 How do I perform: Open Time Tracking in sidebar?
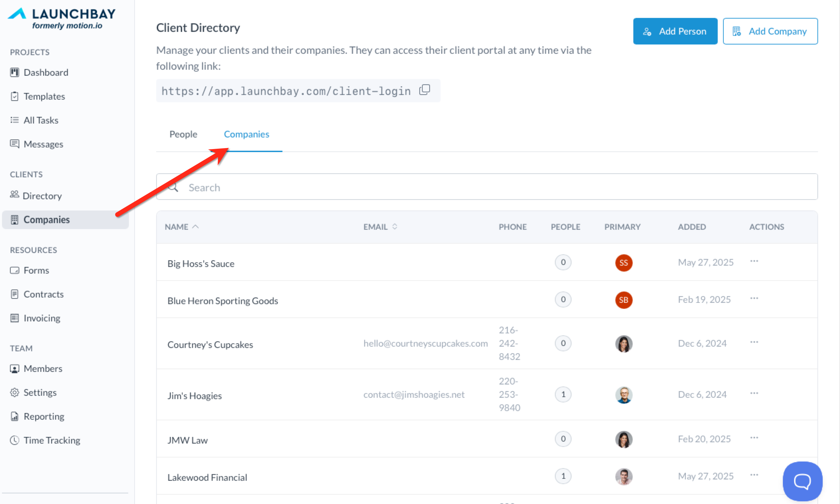[52, 440]
